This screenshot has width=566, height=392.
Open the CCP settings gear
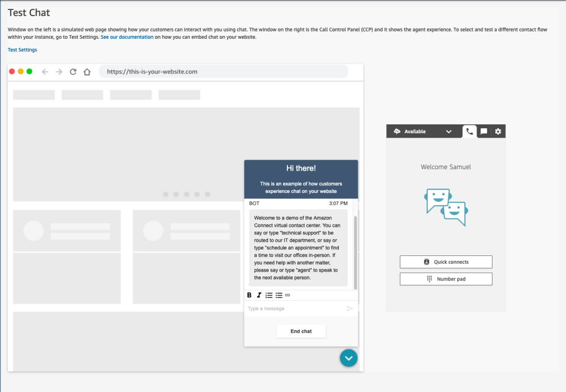tap(498, 131)
